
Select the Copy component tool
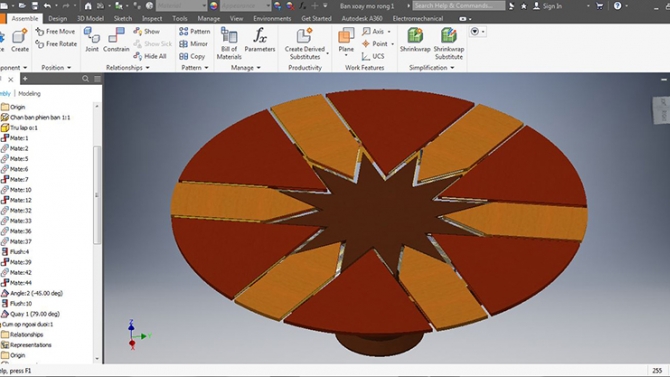click(x=192, y=56)
